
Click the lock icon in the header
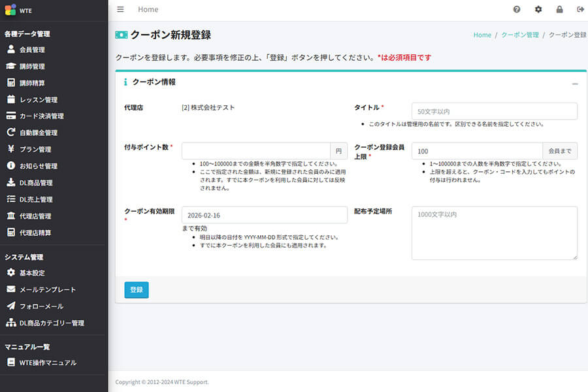point(559,9)
